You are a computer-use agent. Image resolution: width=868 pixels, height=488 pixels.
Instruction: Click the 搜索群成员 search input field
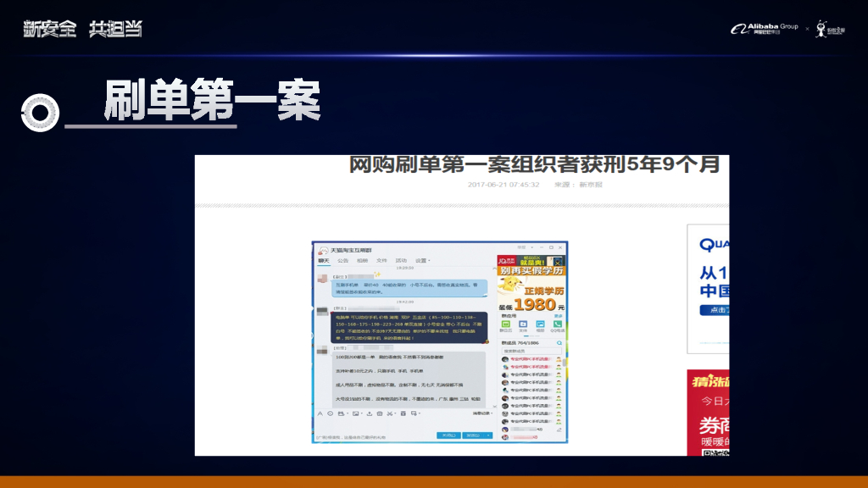532,351
